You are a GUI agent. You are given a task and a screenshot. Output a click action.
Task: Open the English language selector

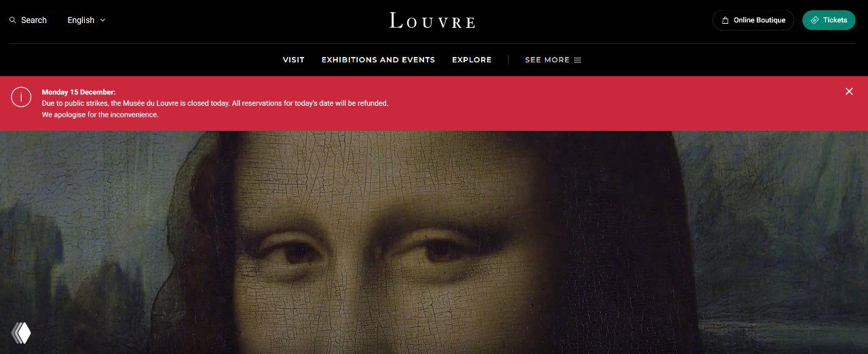pyautogui.click(x=86, y=20)
